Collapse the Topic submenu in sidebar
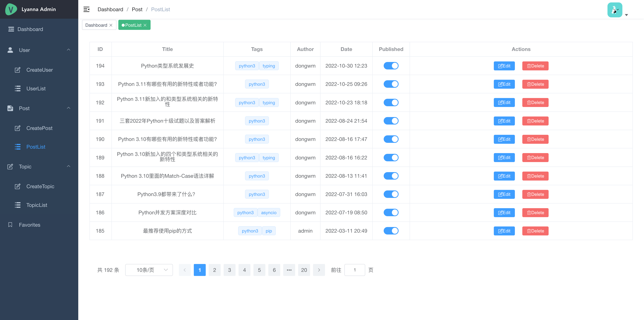The width and height of the screenshot is (644, 320). 69,166
